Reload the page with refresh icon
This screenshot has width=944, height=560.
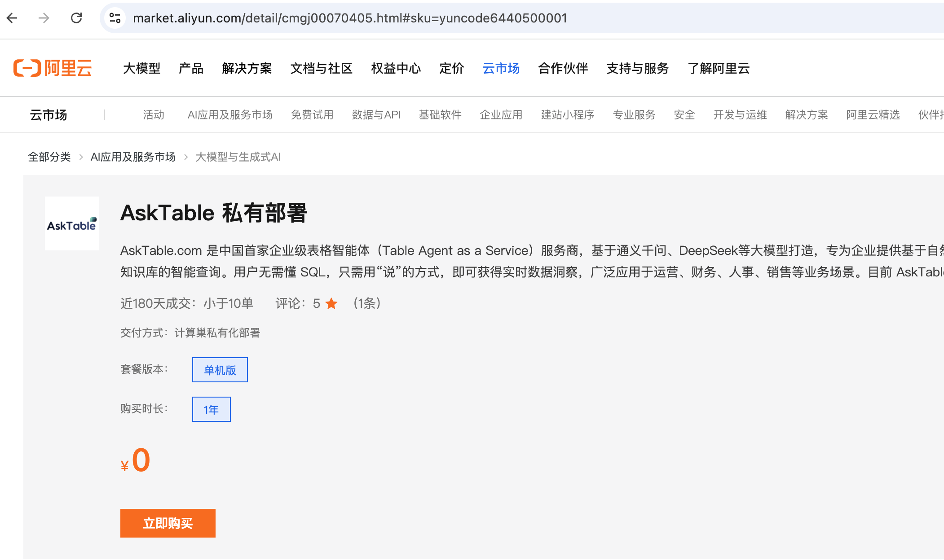pyautogui.click(x=76, y=18)
